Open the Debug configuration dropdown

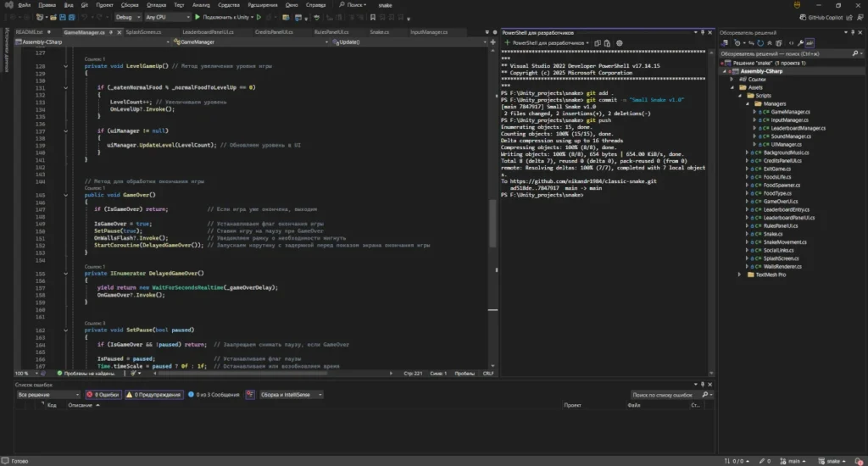[x=128, y=17]
